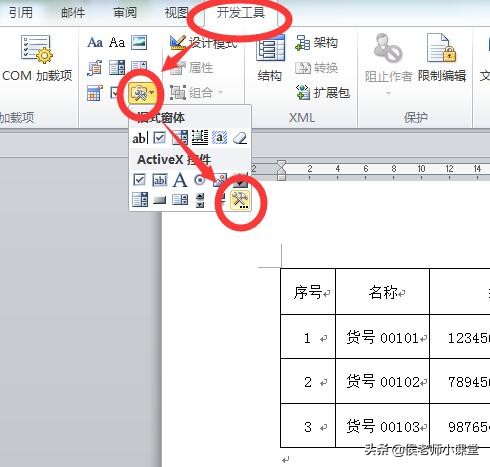Viewport: 490px width, 467px height.
Task: Toggle 设计模式 design mode
Action: coord(203,43)
